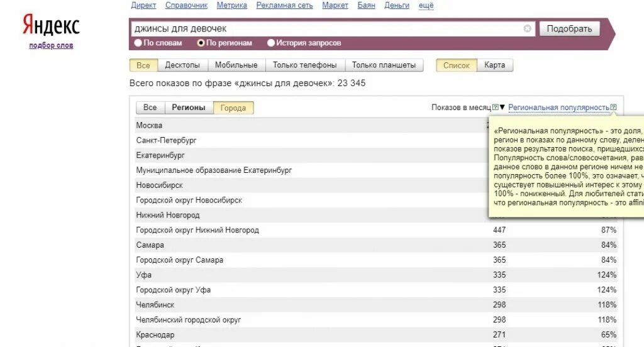Open the Рекламная сеть link

tap(285, 5)
